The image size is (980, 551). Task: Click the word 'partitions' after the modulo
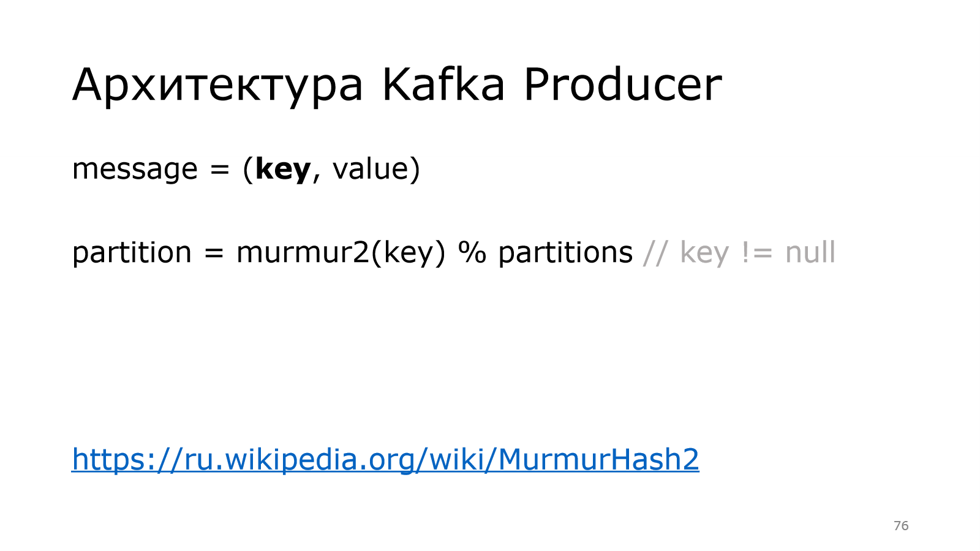[565, 253]
